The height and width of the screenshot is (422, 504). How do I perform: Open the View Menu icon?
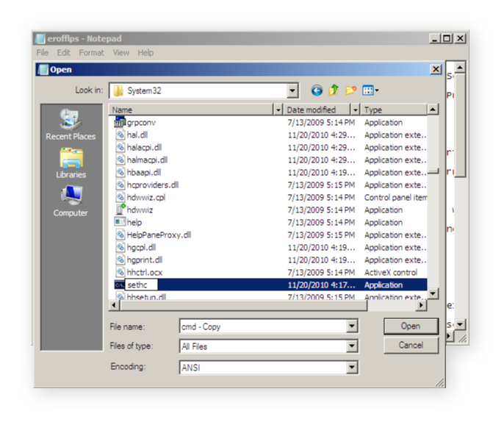click(370, 90)
